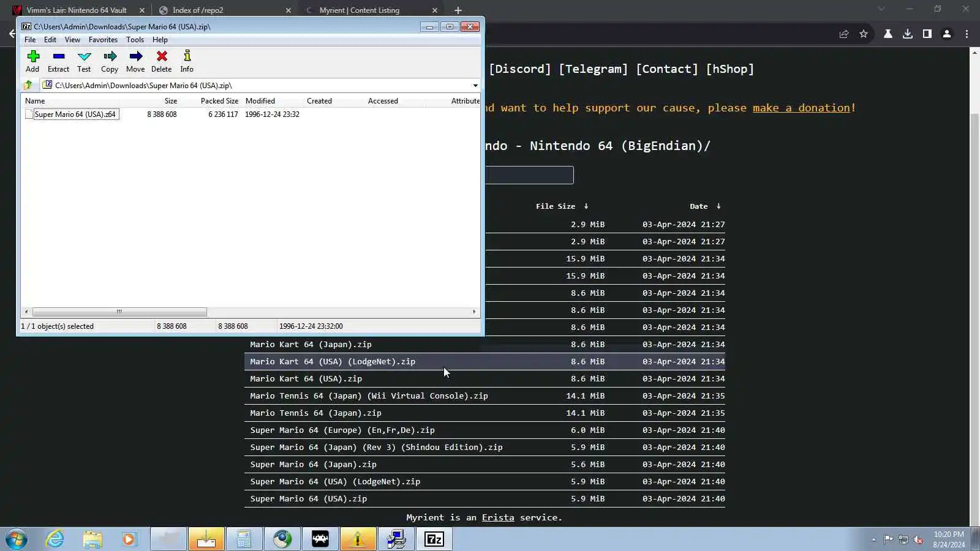Open the Favorites menu in 7-Zip

coord(103,40)
